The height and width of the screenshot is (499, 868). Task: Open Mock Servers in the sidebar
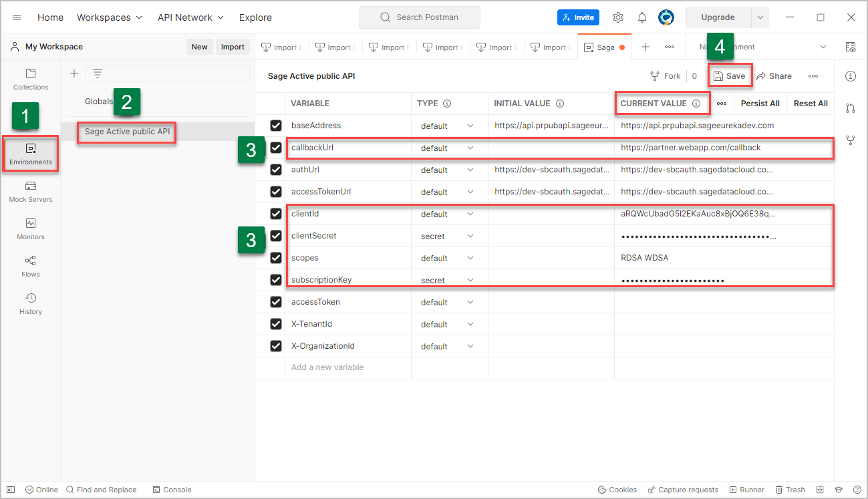[31, 191]
